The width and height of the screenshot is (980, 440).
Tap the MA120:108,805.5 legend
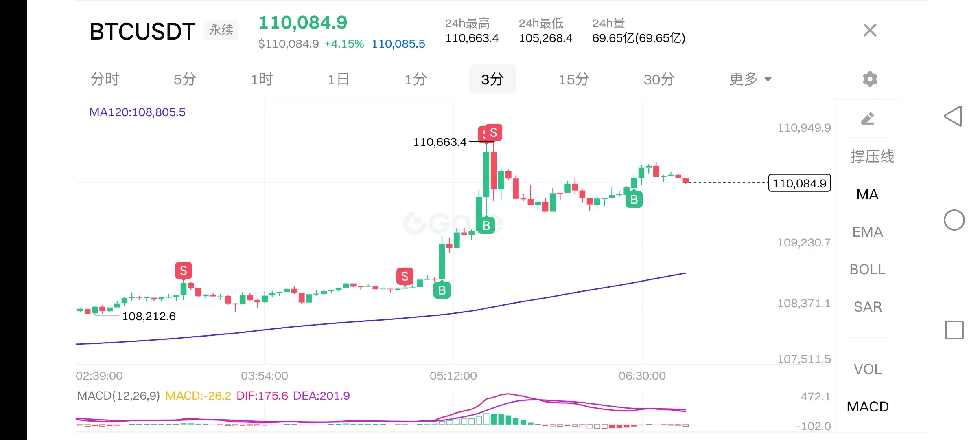point(137,112)
